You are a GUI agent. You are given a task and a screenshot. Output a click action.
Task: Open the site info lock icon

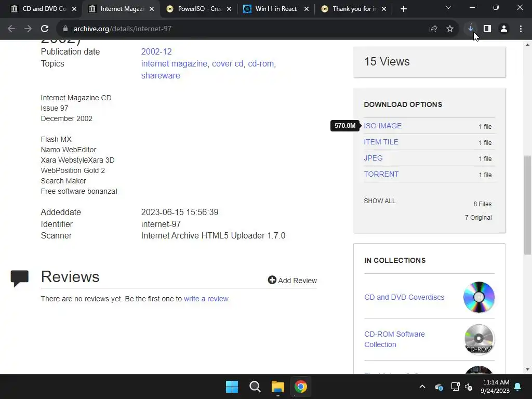pos(65,29)
